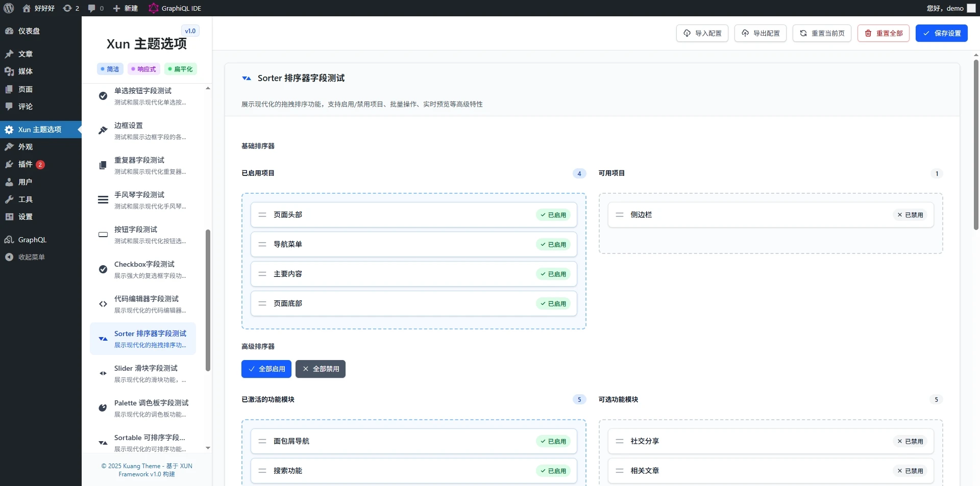
Task: Open 代码编辑器字段测试 section
Action: pyautogui.click(x=143, y=304)
